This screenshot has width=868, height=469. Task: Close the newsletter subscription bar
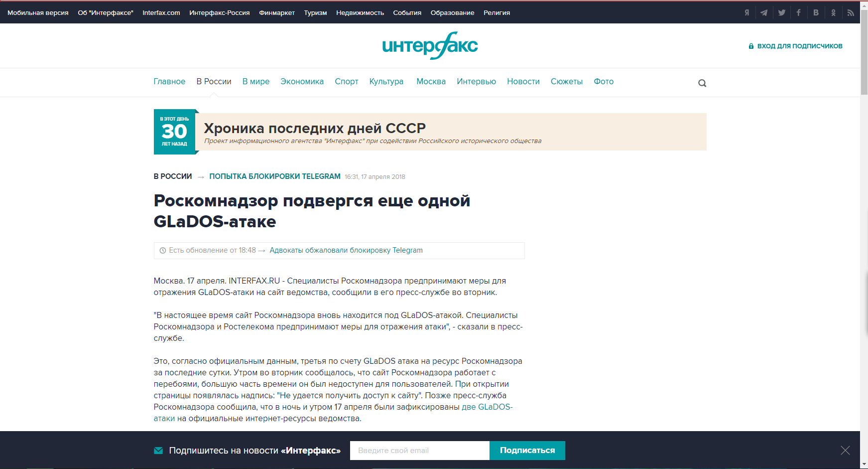(x=845, y=450)
